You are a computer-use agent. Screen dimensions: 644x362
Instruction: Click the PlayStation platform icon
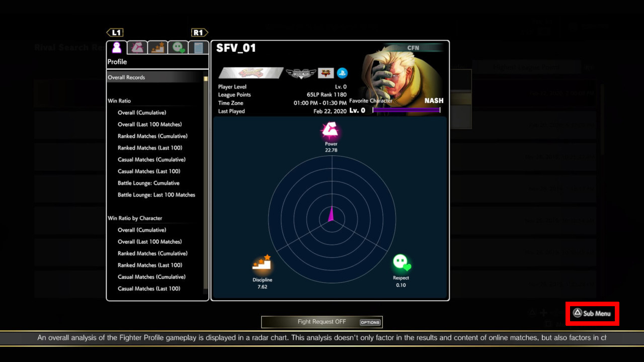pos(342,73)
